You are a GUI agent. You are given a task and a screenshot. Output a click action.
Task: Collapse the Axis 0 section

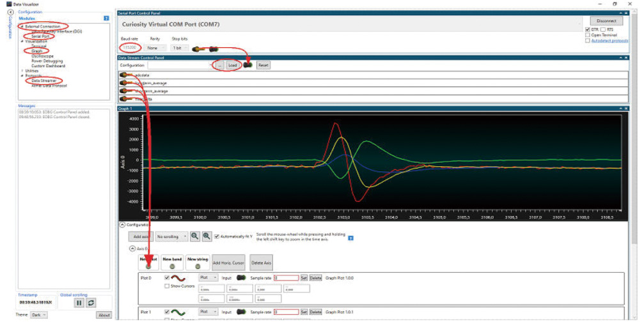point(132,248)
